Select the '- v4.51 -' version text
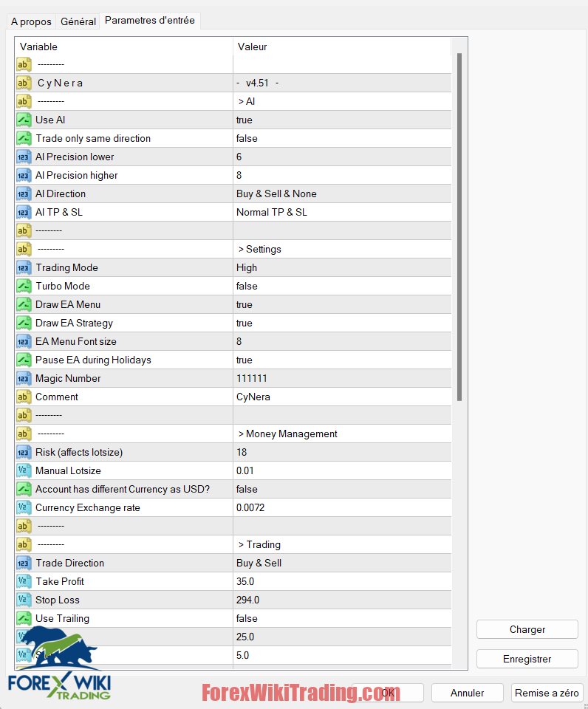The image size is (588, 709). [x=258, y=83]
